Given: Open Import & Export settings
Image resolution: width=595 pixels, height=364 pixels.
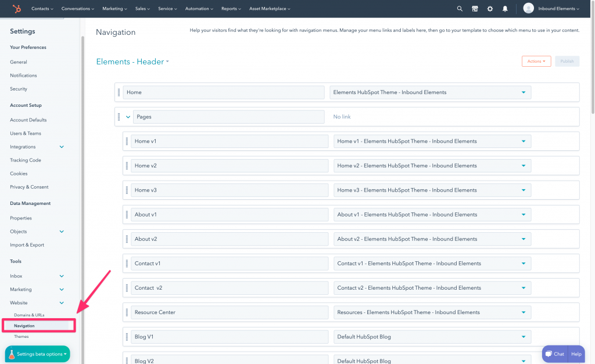Looking at the screenshot, I should click(x=27, y=245).
